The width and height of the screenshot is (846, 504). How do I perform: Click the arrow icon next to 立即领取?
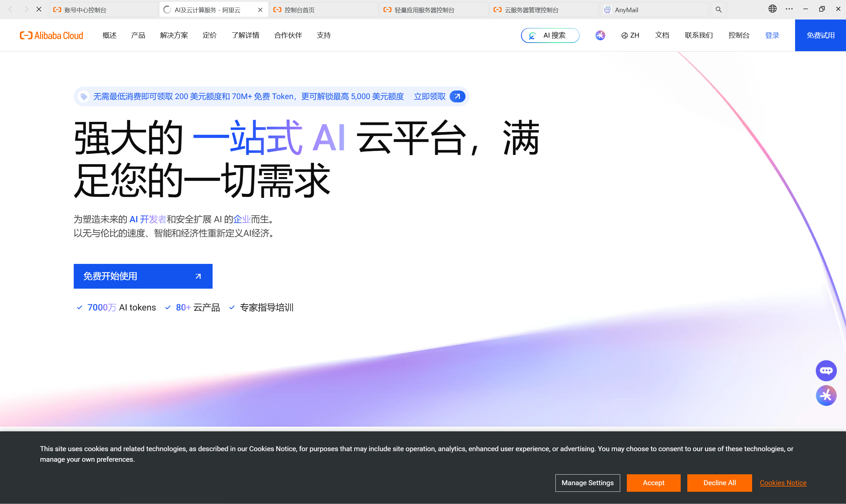pos(457,96)
